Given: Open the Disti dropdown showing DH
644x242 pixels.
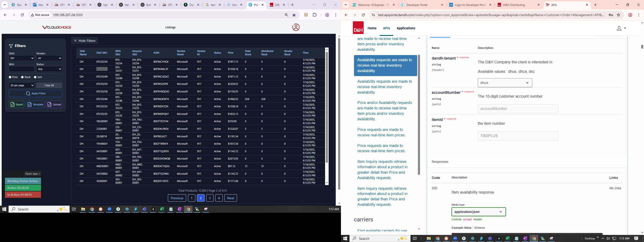Looking at the screenshot, I should (x=22, y=58).
